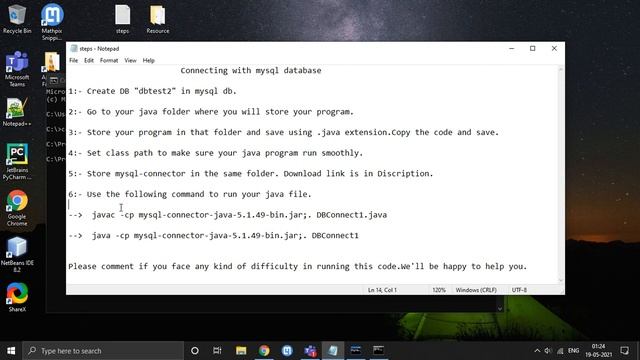Close the Notepad window
Image resolution: width=640 pixels, height=360 pixels.
pos(554,49)
